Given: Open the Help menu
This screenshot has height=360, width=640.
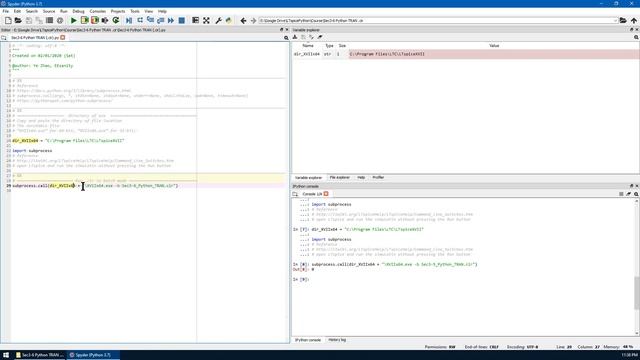Looking at the screenshot, I should click(162, 11).
